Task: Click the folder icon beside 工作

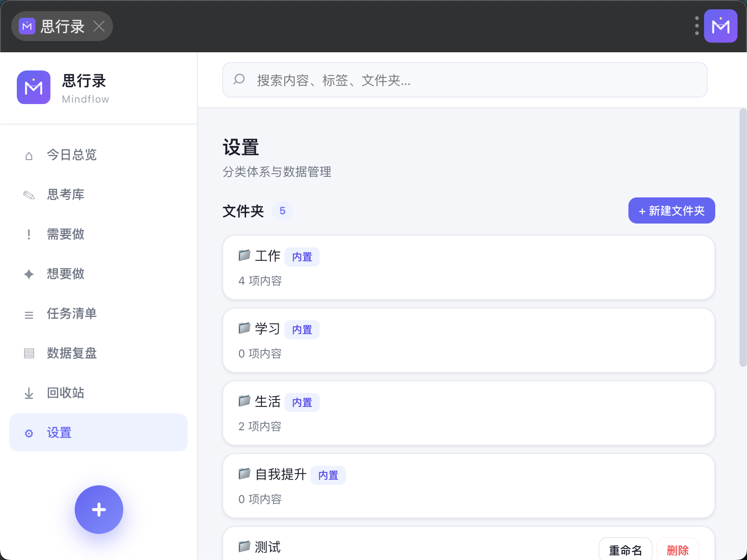Action: pyautogui.click(x=245, y=255)
